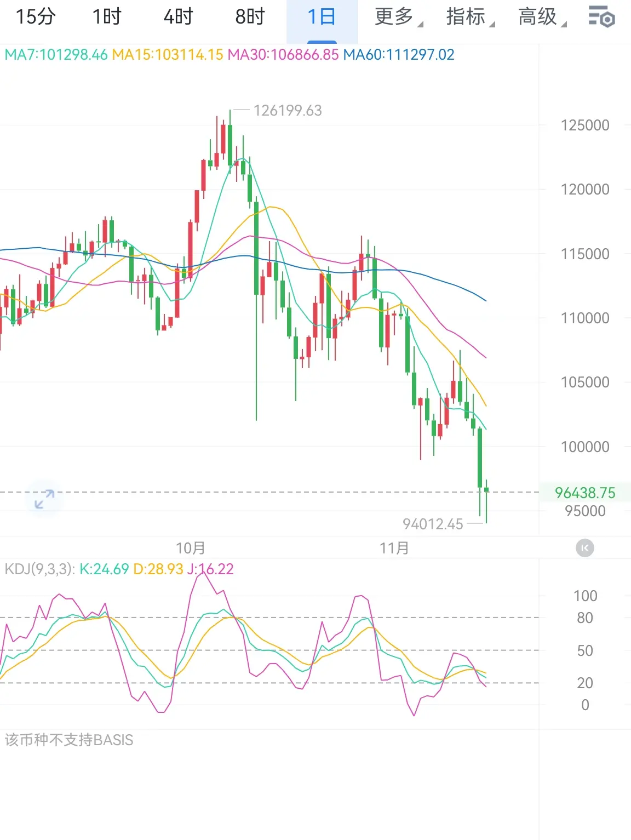The width and height of the screenshot is (631, 840).
Task: Tap the KDJ(9,3,3) indicator title
Action: point(39,569)
